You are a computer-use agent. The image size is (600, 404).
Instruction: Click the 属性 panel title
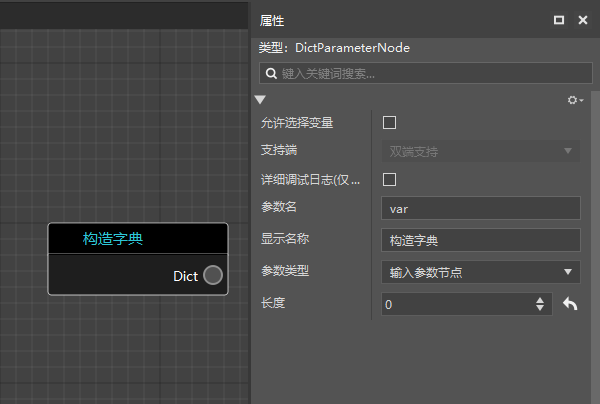click(x=272, y=20)
